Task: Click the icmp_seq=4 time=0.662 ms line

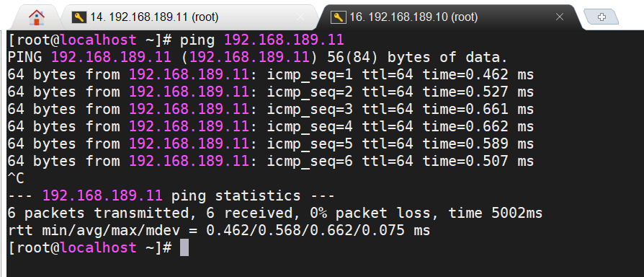Action: tap(271, 126)
